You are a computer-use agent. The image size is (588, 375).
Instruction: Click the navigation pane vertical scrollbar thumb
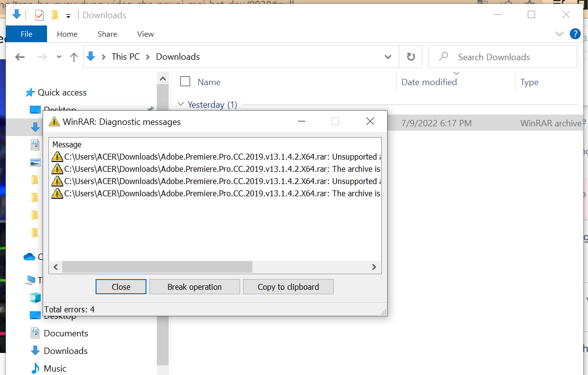(163, 225)
